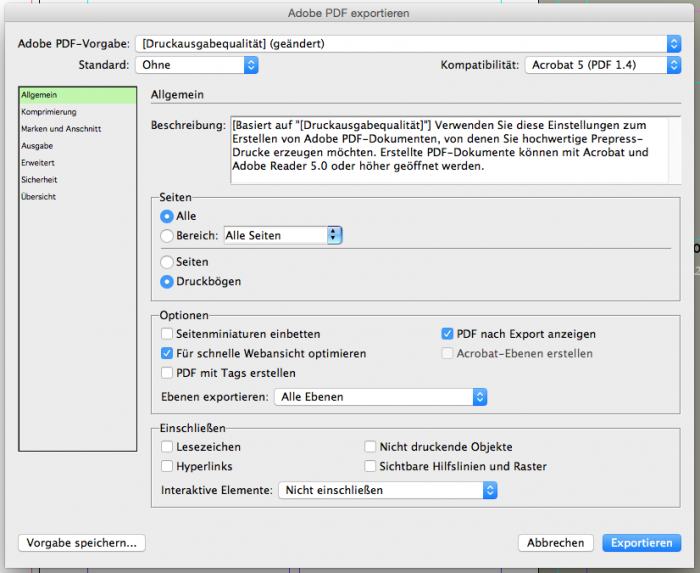Select the Erweitert category
Viewport: 700px width, 573px height.
coord(78,163)
